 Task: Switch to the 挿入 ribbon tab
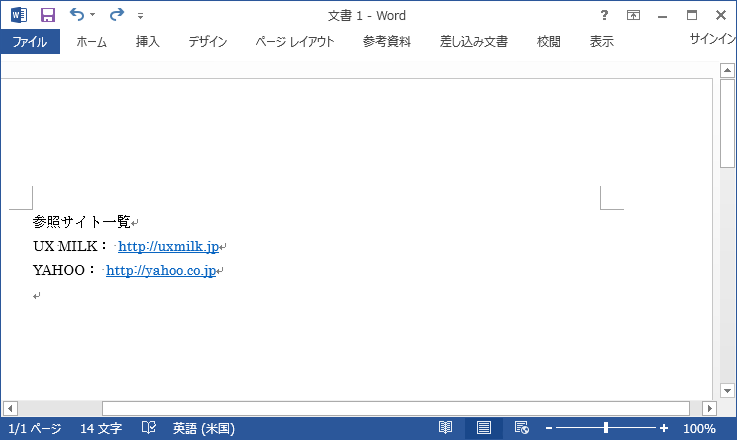pyautogui.click(x=148, y=42)
